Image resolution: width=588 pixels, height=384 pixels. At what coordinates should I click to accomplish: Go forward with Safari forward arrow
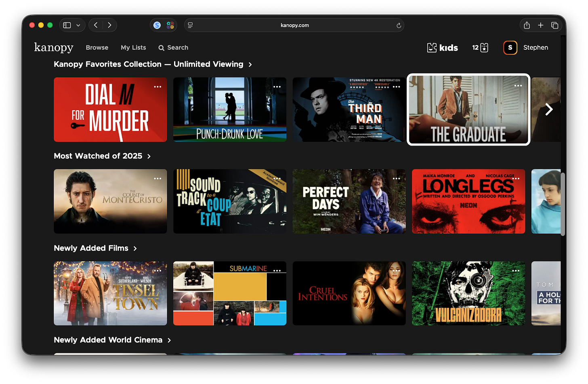point(109,25)
